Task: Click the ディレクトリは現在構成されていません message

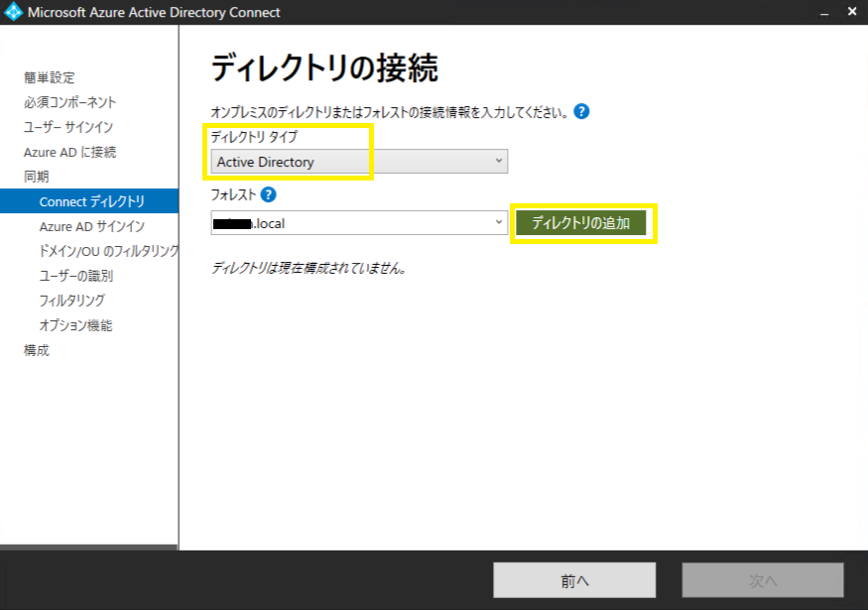Action: click(x=310, y=269)
